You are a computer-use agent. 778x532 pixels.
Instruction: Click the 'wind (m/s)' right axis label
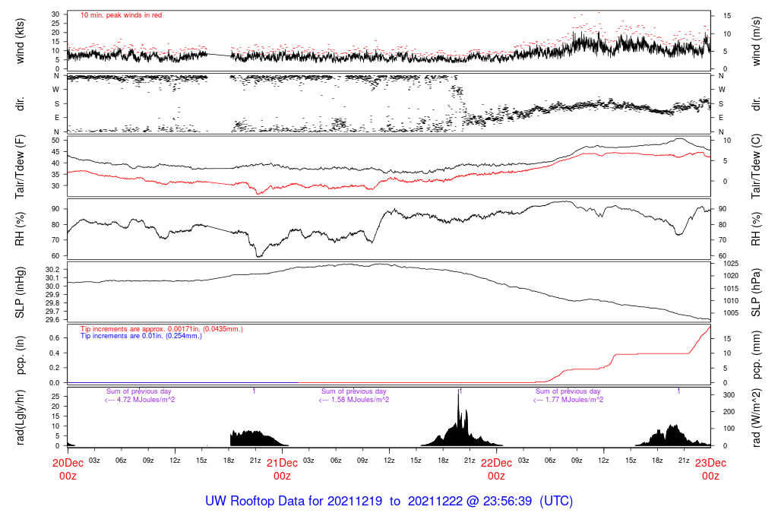point(756,41)
